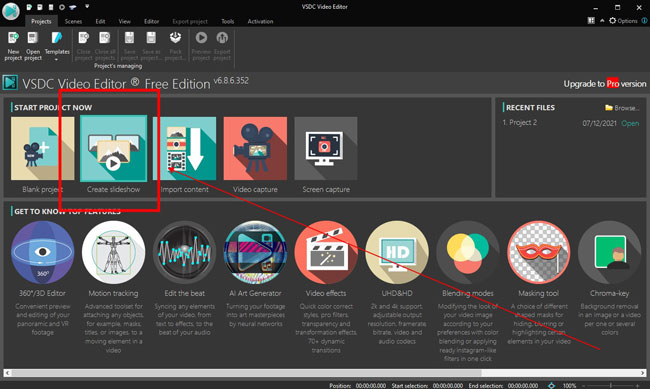Open the Screen capture tile
Image resolution: width=650 pixels, height=389 pixels.
326,148
